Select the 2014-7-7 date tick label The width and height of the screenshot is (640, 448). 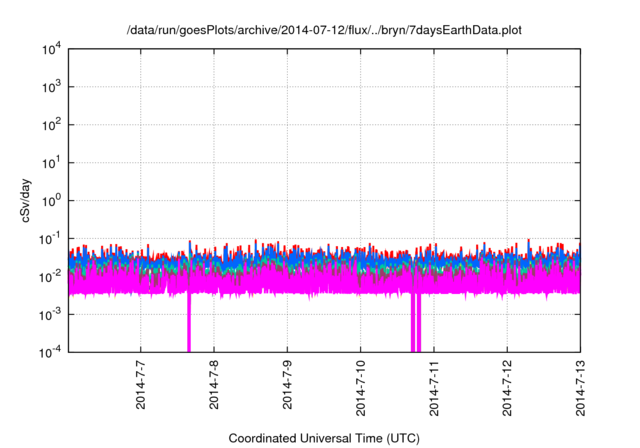(140, 384)
